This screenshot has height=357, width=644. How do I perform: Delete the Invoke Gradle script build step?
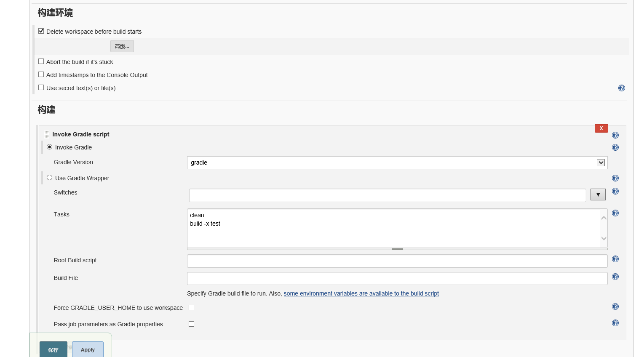pos(601,128)
